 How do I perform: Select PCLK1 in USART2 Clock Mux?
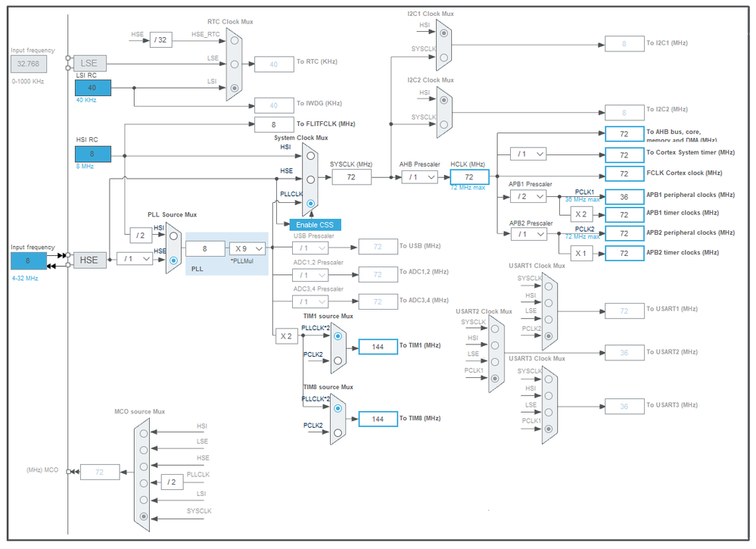click(x=495, y=379)
